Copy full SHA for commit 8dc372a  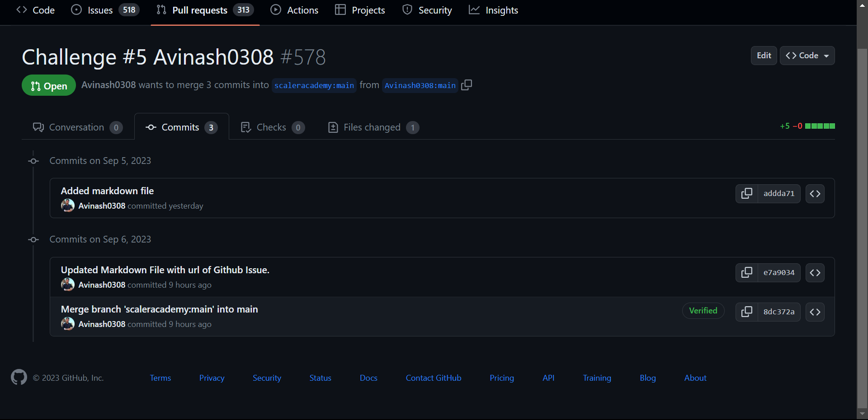pyautogui.click(x=746, y=312)
